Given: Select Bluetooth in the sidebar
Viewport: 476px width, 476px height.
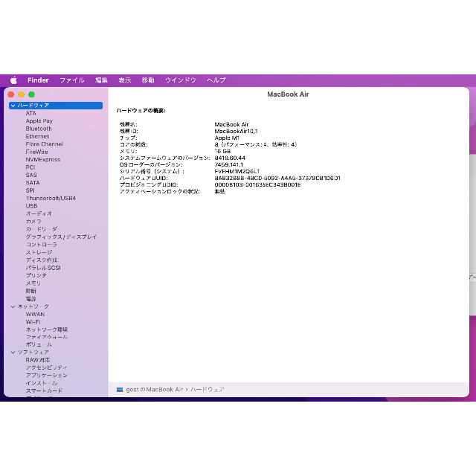Looking at the screenshot, I should point(39,129).
